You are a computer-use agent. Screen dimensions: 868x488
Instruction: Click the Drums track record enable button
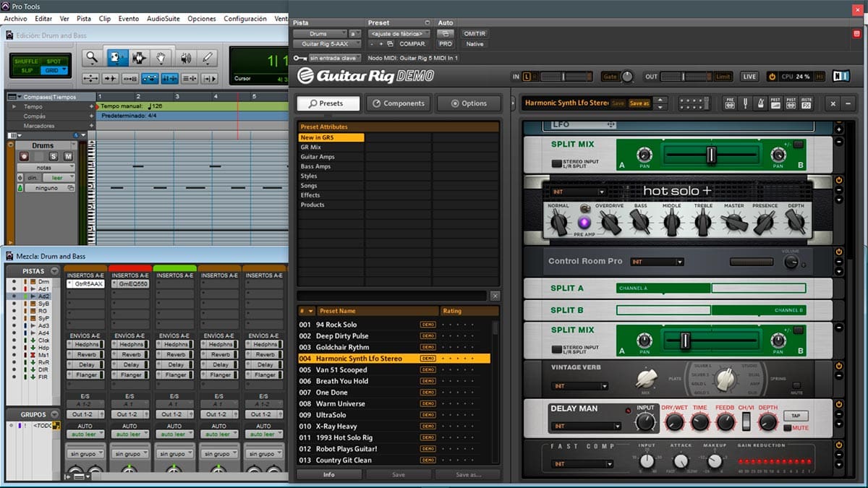coord(24,156)
